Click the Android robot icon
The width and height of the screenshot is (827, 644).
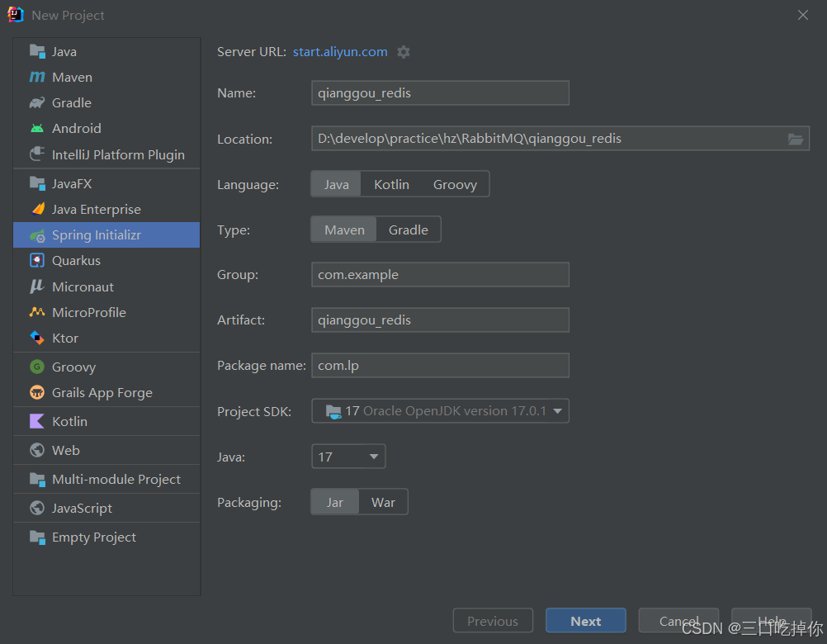point(37,128)
